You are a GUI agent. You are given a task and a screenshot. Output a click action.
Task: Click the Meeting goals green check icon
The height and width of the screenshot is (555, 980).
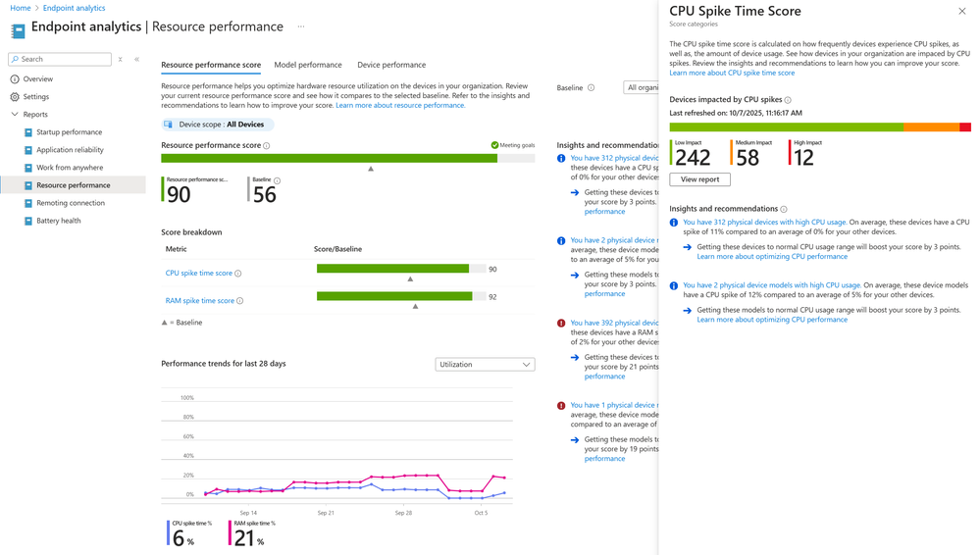[x=495, y=145]
